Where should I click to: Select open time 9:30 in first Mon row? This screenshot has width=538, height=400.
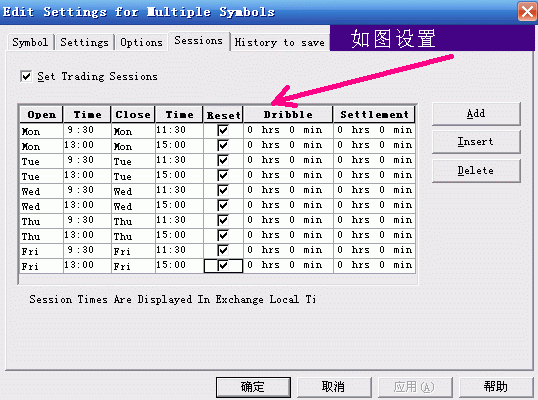tap(87, 130)
